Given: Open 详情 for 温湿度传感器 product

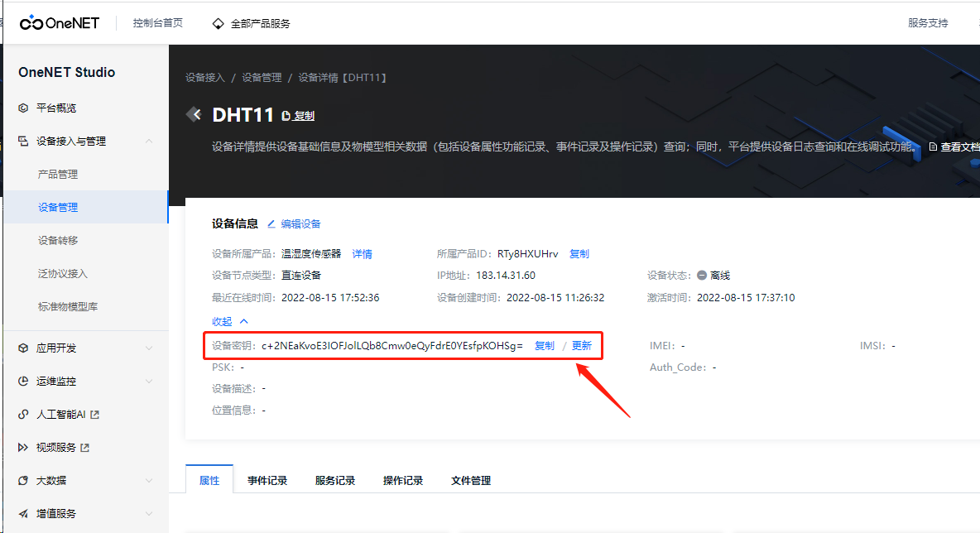Looking at the screenshot, I should (x=362, y=254).
